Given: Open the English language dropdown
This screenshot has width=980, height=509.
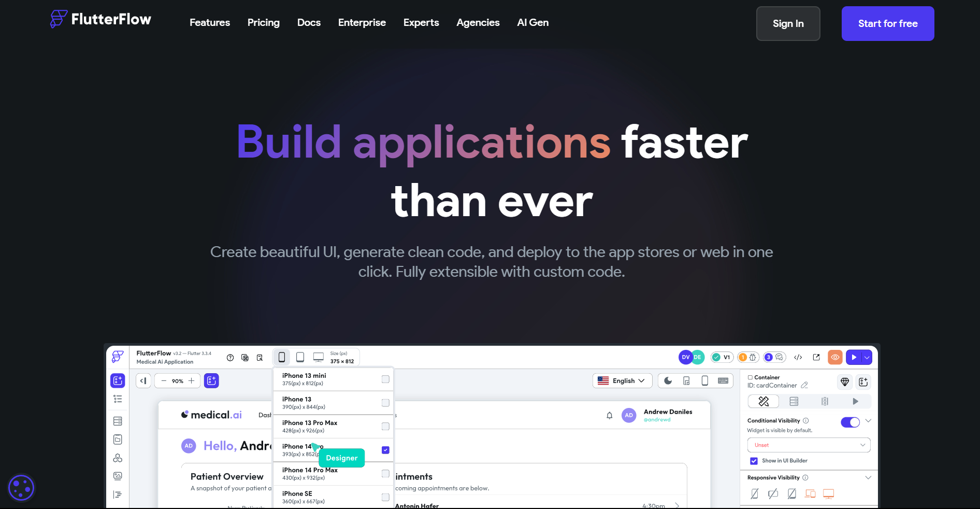Looking at the screenshot, I should [x=622, y=381].
